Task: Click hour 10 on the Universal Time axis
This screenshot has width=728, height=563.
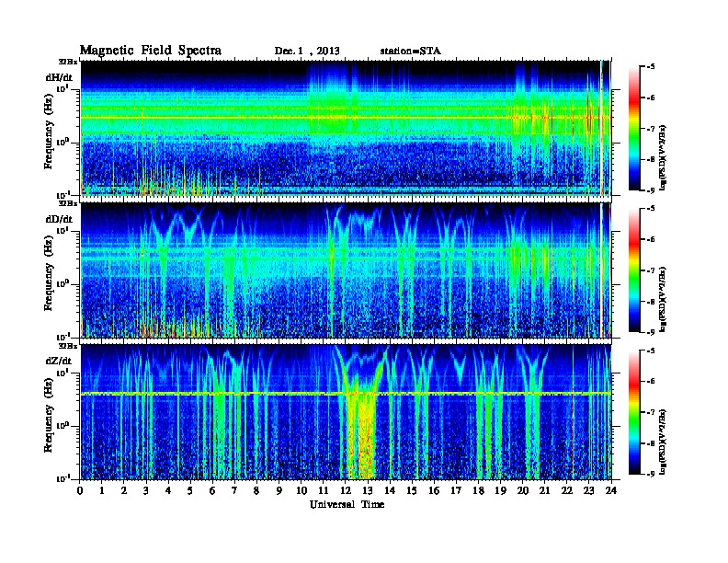Action: [x=301, y=490]
